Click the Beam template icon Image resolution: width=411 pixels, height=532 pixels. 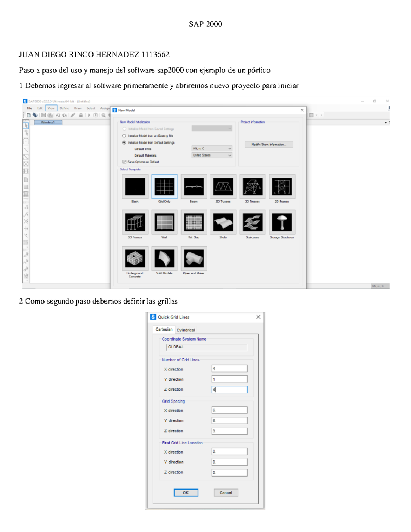(194, 187)
